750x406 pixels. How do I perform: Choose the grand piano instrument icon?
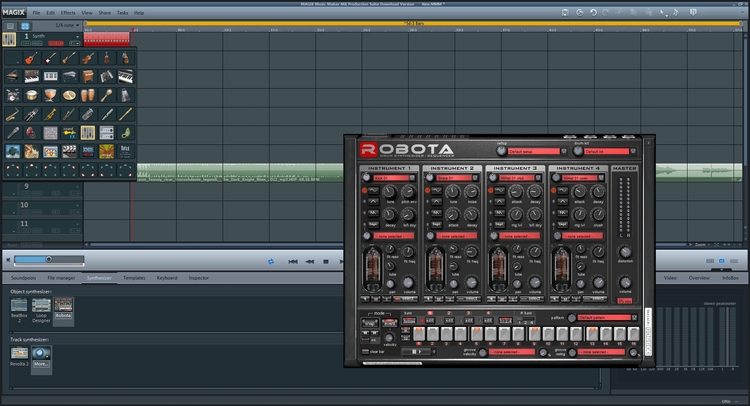[12, 77]
